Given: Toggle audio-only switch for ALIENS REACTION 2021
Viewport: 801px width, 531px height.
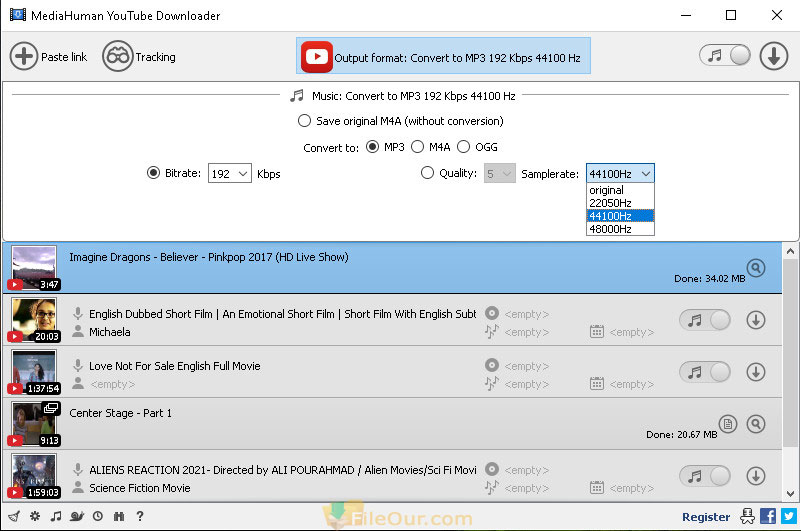Looking at the screenshot, I should pyautogui.click(x=705, y=476).
